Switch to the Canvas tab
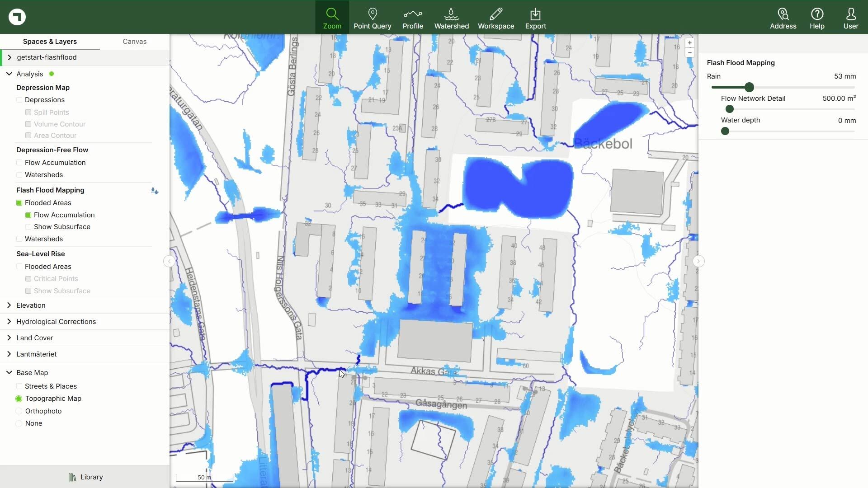Viewport: 868px width, 488px height. (134, 42)
